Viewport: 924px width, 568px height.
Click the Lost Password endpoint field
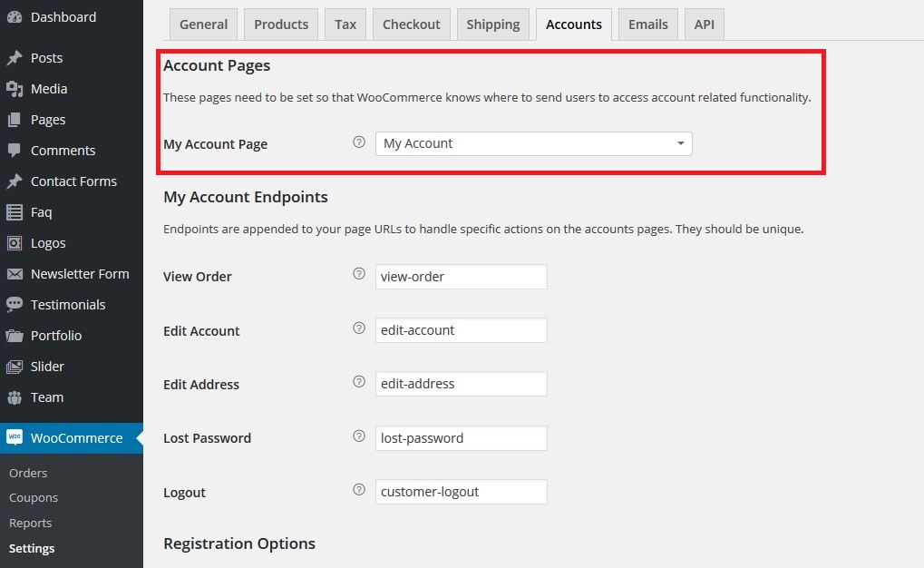click(x=462, y=438)
